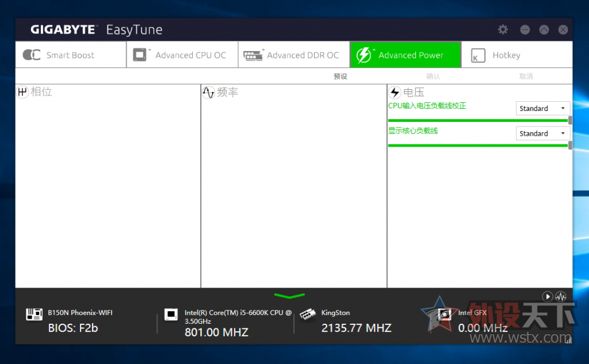The image size is (589, 364).
Task: Close EasyTune with the X icon
Action: [x=563, y=30]
